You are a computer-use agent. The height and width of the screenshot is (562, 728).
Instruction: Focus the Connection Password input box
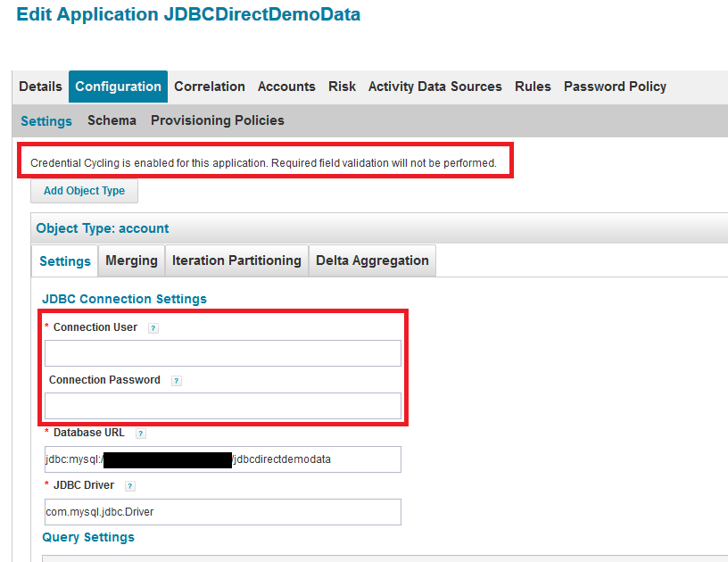(223, 406)
